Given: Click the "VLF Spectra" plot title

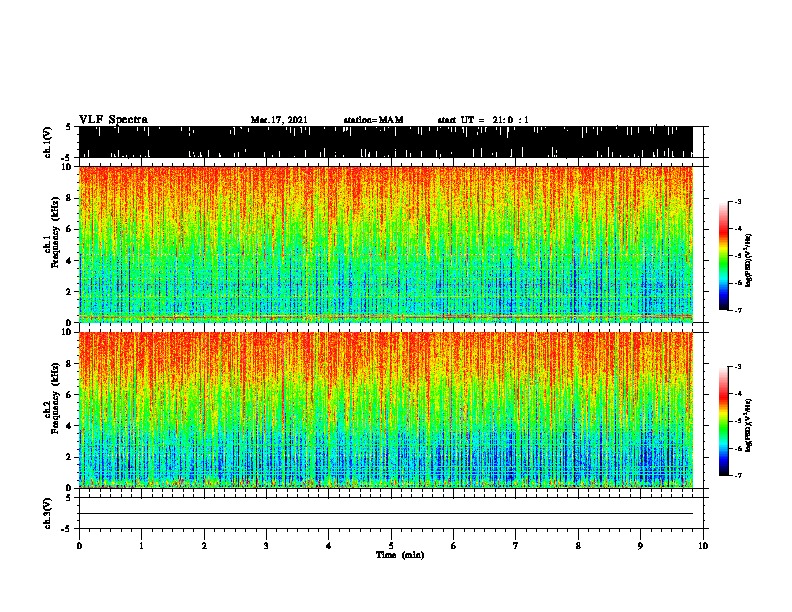Looking at the screenshot, I should (113, 120).
